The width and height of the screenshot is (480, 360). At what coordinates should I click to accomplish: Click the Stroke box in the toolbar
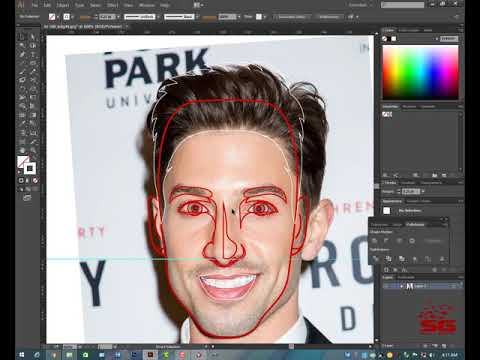point(30,169)
